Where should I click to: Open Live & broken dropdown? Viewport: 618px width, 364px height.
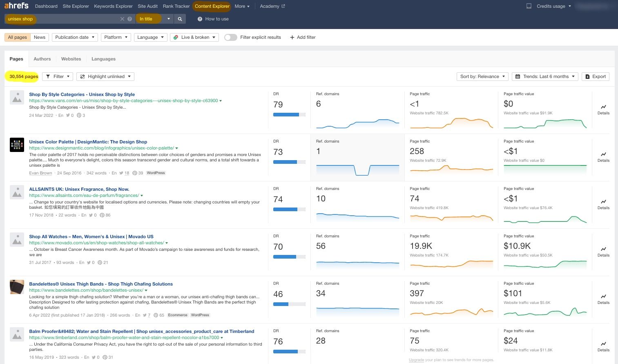coord(194,37)
